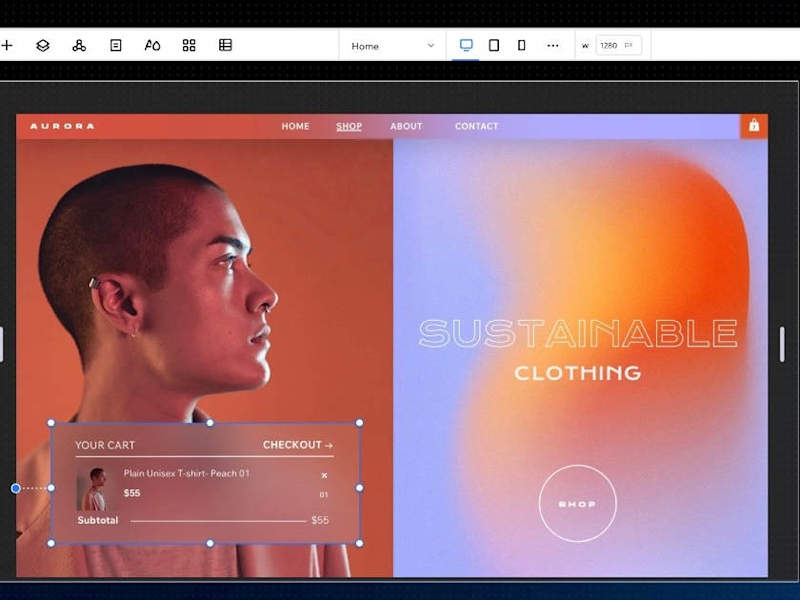Click the $55 price under product name
Image resolution: width=800 pixels, height=600 pixels.
click(132, 493)
